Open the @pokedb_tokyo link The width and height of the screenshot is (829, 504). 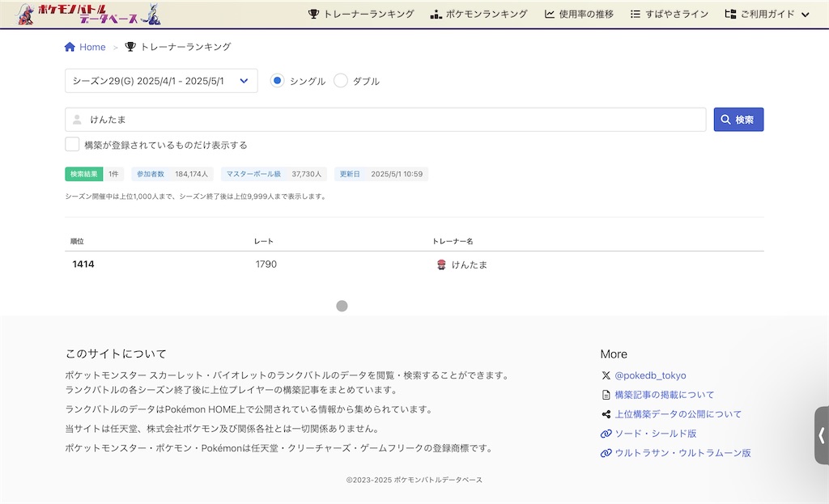tap(650, 375)
